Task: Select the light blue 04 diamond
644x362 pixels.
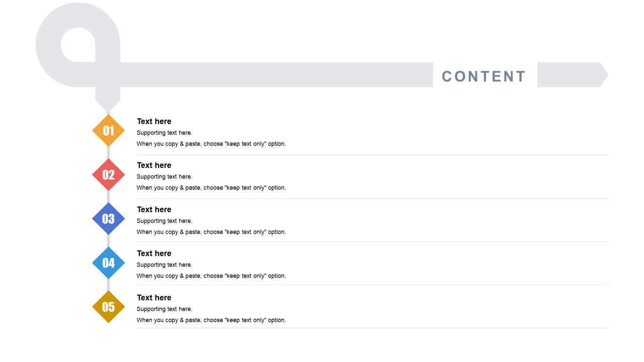Action: tap(108, 262)
